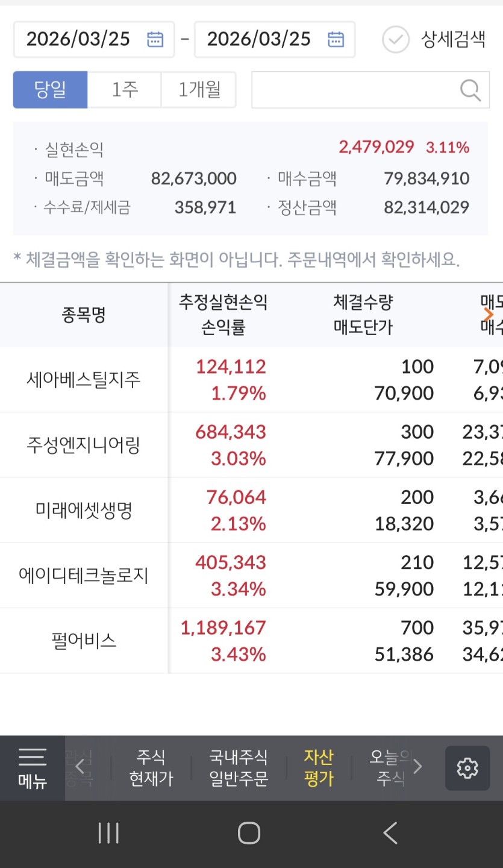Viewport: 503px width, 868px height.
Task: Open the 자산 평가 tab
Action: coord(319,767)
